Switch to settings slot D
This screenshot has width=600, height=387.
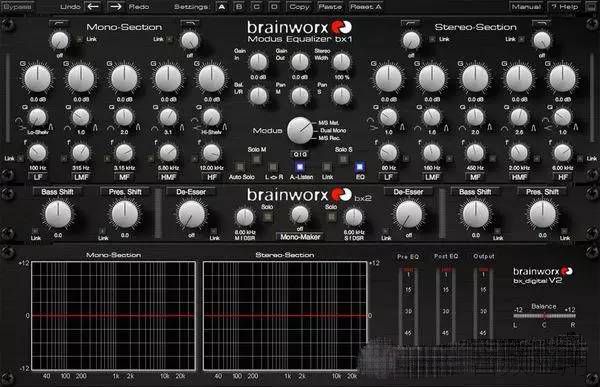pyautogui.click(x=274, y=7)
